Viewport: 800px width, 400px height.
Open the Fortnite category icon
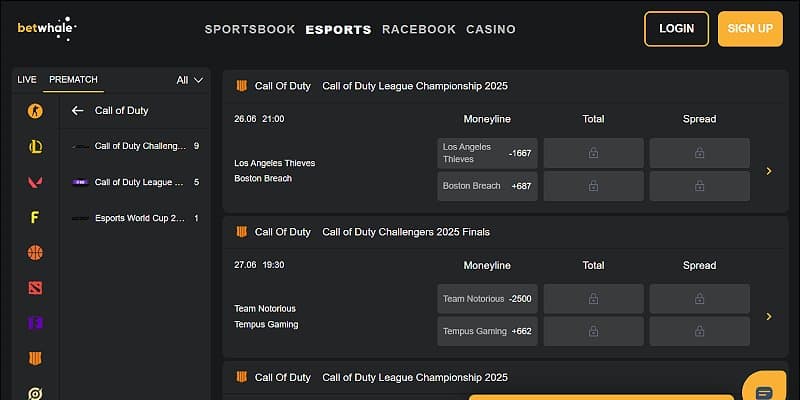(x=35, y=217)
